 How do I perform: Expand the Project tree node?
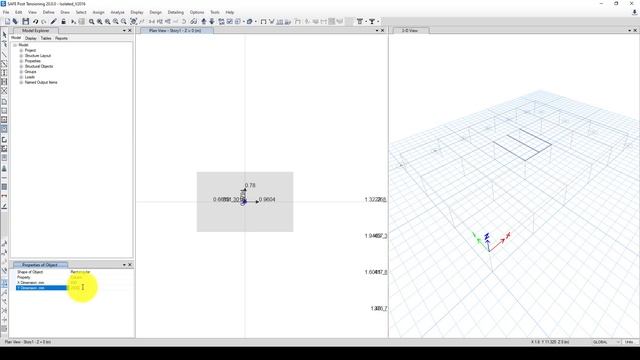tap(21, 50)
